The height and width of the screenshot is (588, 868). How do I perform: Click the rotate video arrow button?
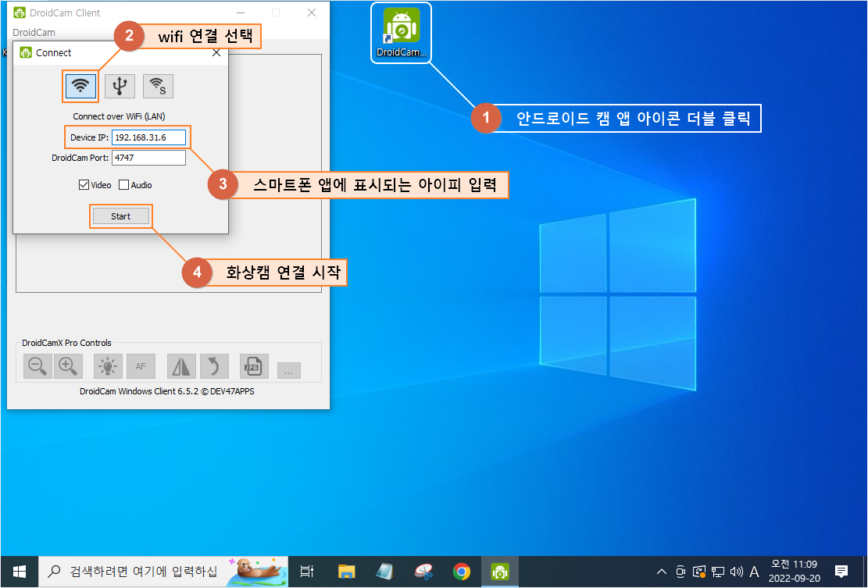pos(213,366)
